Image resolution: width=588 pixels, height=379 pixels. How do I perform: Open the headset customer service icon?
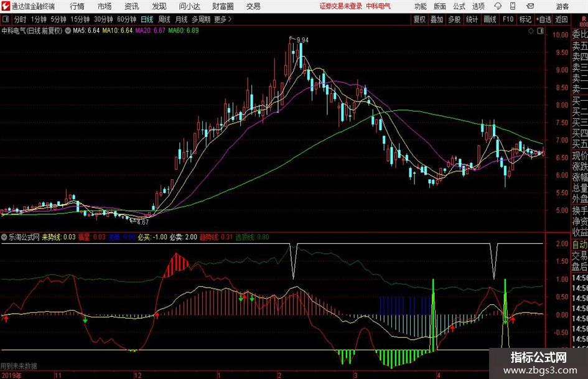[x=498, y=6]
